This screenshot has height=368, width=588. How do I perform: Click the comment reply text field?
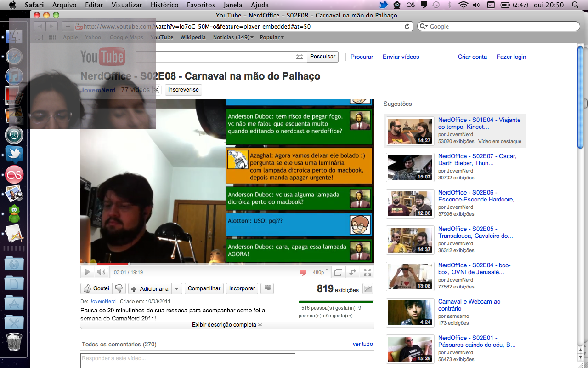(x=188, y=360)
